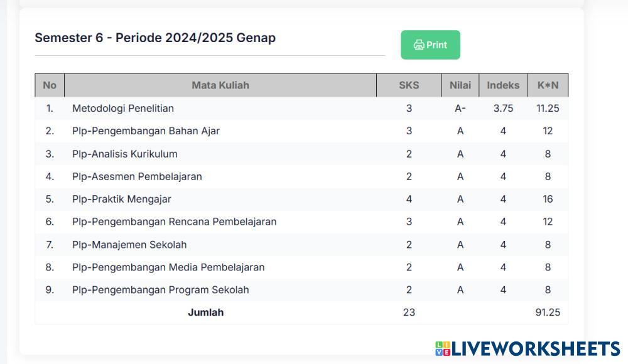This screenshot has height=364, width=628.
Task: Select Plp-Pengembangan Media Pembelajaran course
Action: [168, 267]
